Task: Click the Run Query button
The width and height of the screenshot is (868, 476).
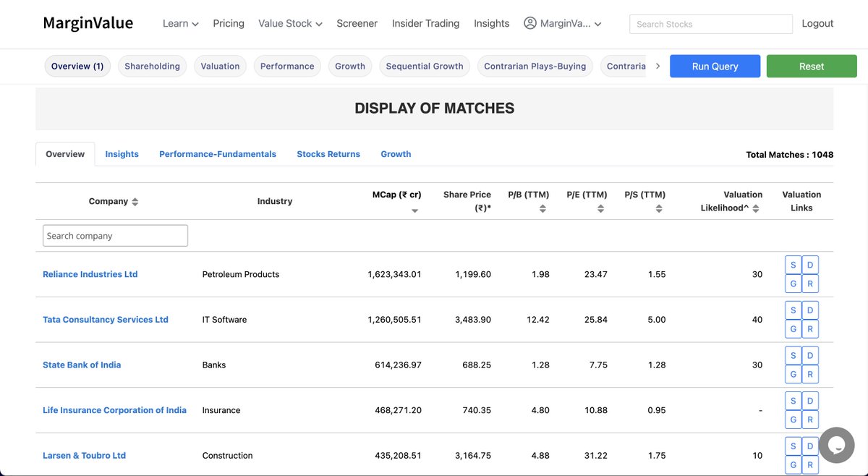Action: tap(715, 66)
